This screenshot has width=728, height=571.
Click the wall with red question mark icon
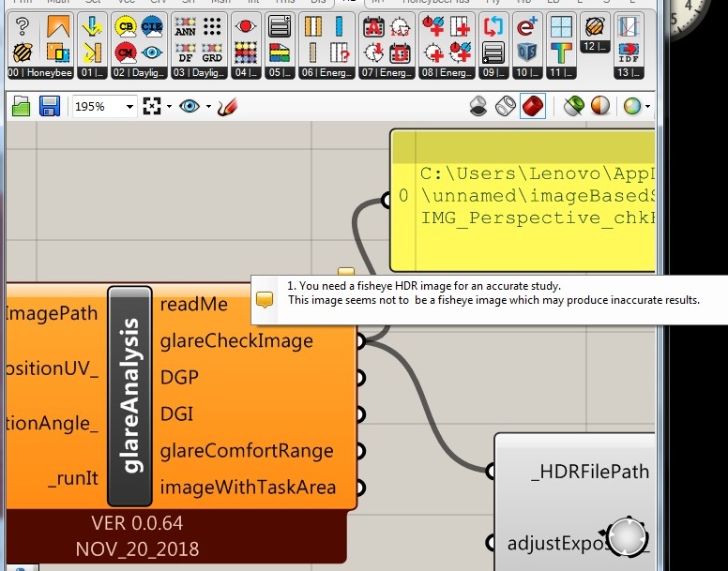(x=340, y=53)
